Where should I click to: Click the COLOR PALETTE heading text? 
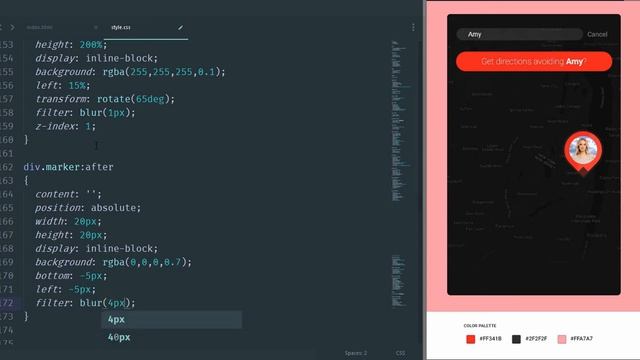(480, 326)
